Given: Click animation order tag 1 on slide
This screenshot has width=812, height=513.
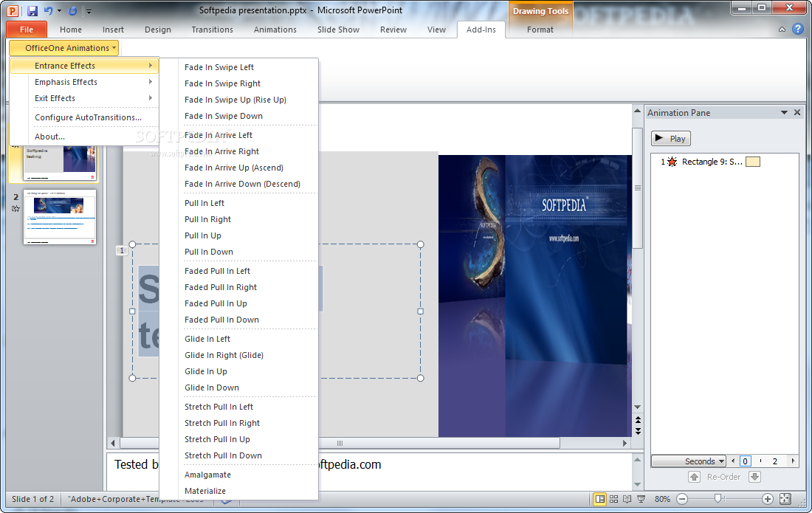Looking at the screenshot, I should 122,250.
